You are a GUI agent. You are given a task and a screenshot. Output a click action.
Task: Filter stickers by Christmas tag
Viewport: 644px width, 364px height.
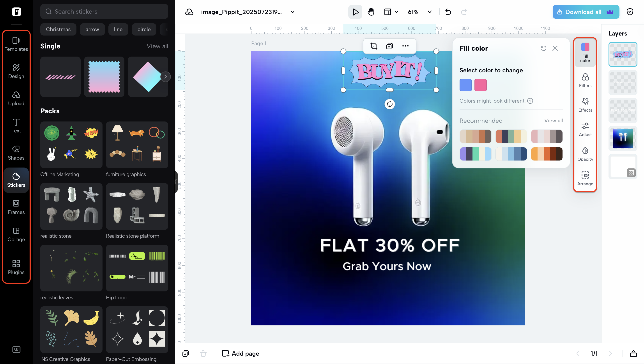(58, 29)
